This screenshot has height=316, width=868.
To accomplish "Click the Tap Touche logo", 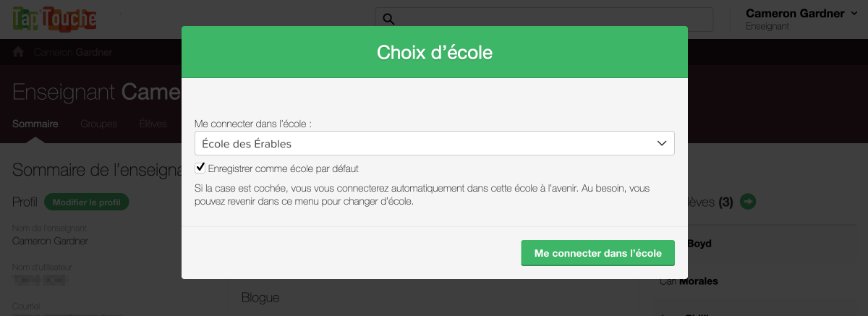I will click(55, 17).
